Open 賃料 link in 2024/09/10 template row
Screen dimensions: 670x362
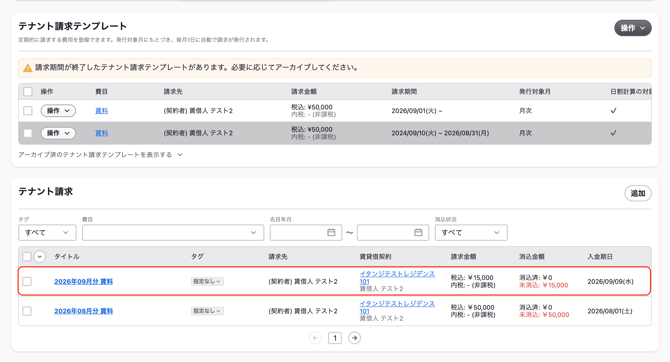[101, 133]
